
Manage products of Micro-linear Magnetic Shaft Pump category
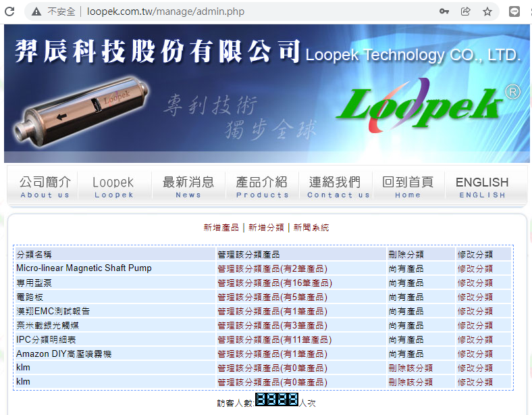click(273, 268)
